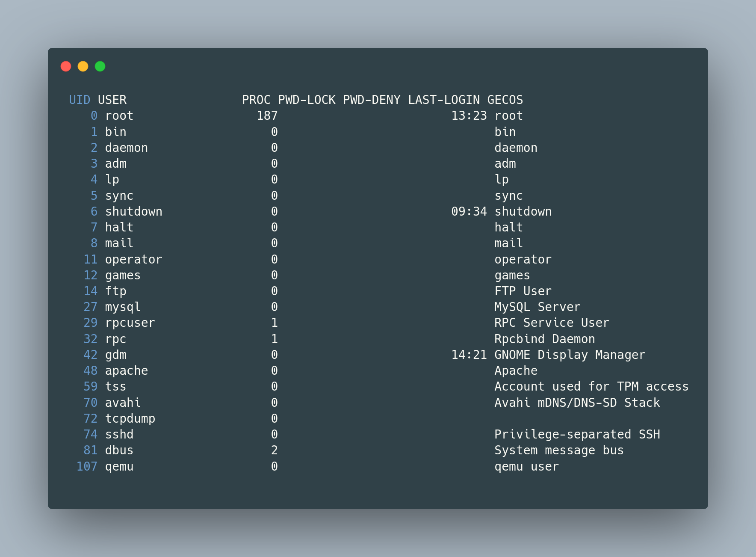
Task: Select root's process count 187
Action: (267, 116)
